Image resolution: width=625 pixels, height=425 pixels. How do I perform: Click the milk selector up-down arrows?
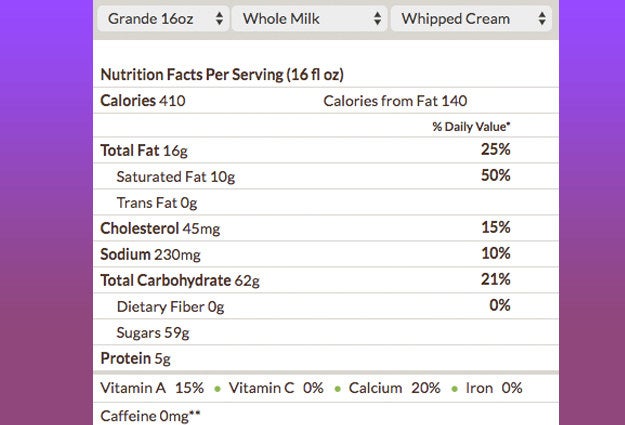tap(377, 19)
